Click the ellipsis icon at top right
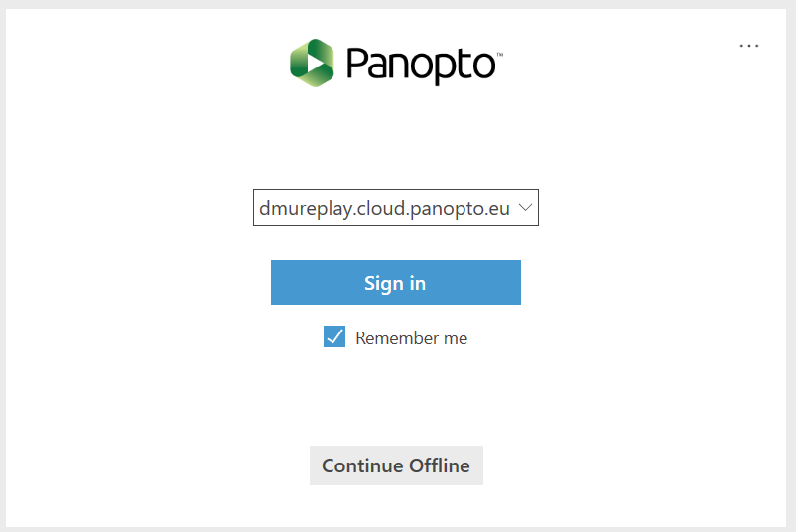Image resolution: width=796 pixels, height=532 pixels. pos(748,46)
